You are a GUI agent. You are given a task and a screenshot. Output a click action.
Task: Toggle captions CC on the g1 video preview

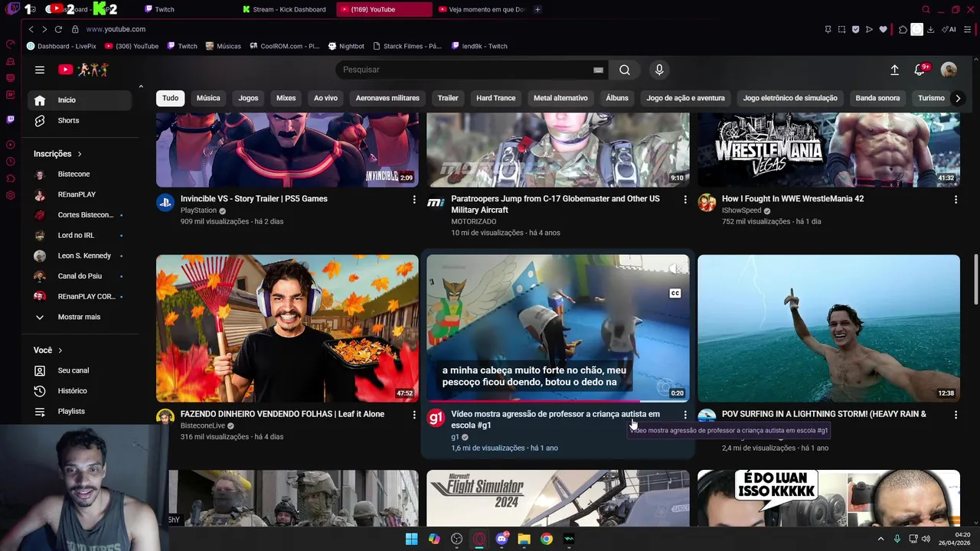click(x=675, y=293)
